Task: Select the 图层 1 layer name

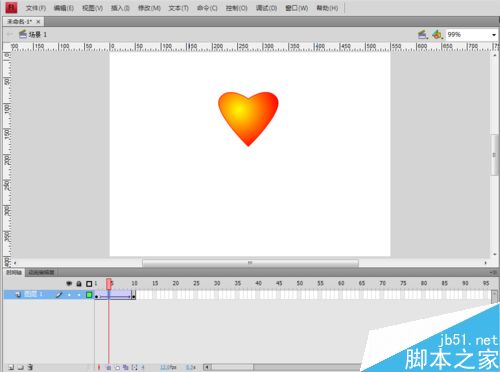Action: [x=33, y=294]
